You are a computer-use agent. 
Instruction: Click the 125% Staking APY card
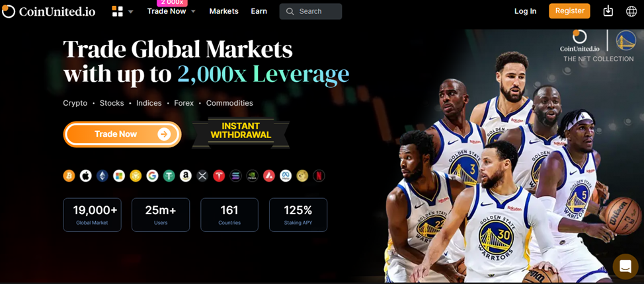coord(298,215)
